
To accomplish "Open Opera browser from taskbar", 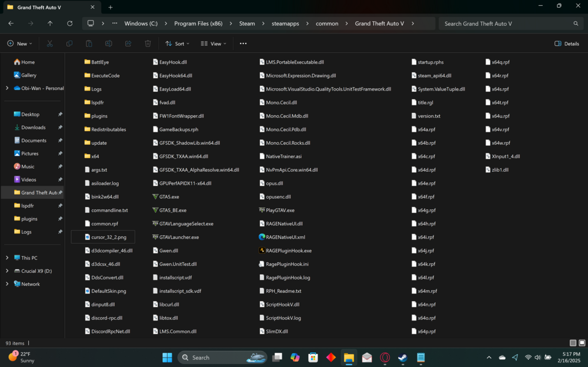I will pyautogui.click(x=385, y=357).
